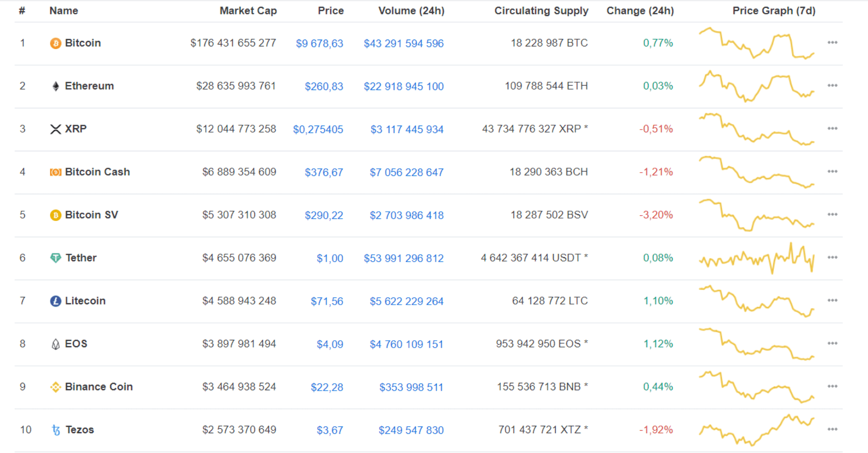
Task: Open the three-dot menu for Bitcoin SV
Action: point(832,215)
